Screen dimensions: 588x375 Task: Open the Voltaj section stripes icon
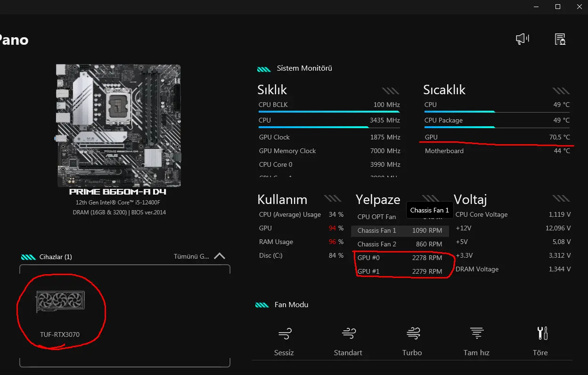[x=561, y=199]
